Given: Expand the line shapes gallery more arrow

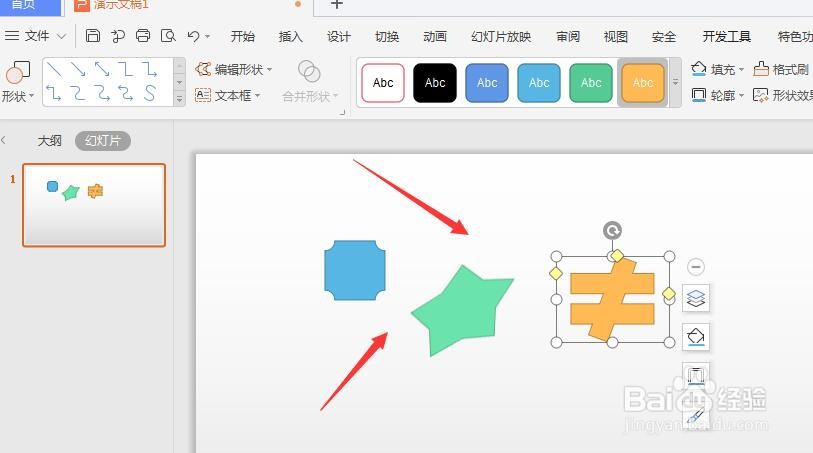Looking at the screenshot, I should (179, 98).
